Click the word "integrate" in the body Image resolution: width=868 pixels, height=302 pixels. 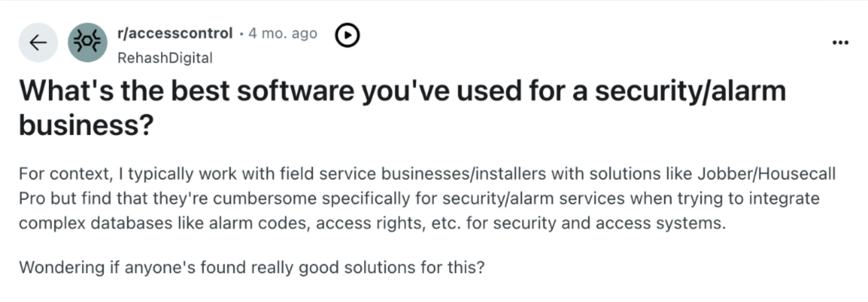[x=783, y=199]
